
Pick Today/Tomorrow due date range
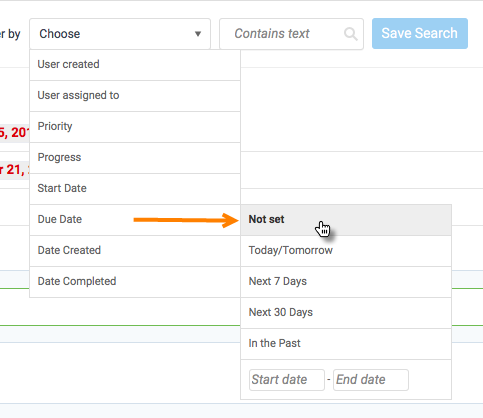[x=346, y=251]
